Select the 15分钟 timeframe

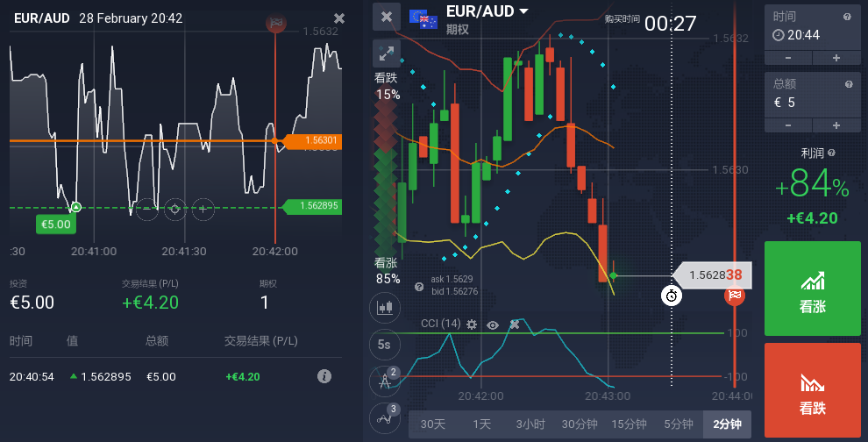629,424
